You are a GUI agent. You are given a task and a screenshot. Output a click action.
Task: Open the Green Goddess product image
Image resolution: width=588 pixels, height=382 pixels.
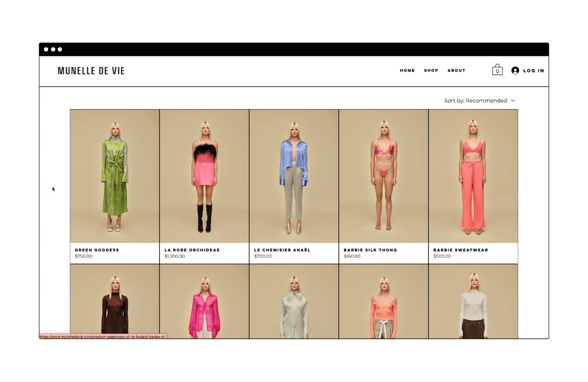coord(115,176)
